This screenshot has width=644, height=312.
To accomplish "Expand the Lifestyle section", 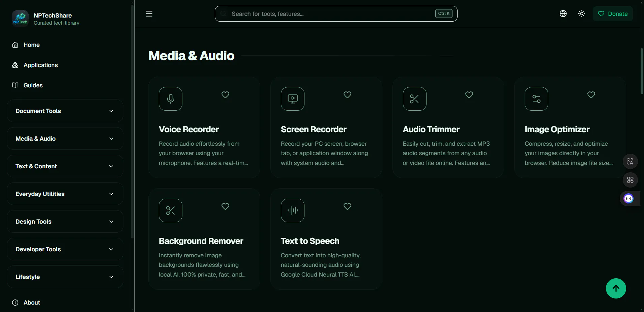I will [x=65, y=277].
